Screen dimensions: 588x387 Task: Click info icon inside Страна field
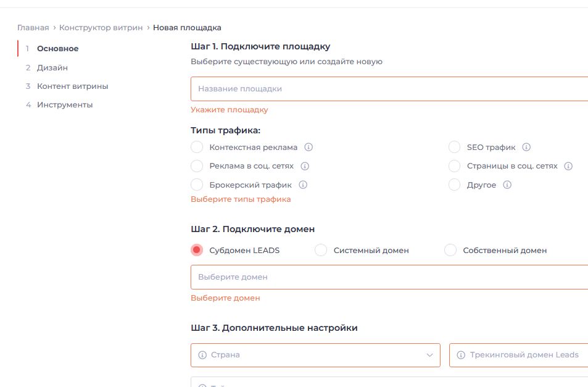pyautogui.click(x=202, y=355)
